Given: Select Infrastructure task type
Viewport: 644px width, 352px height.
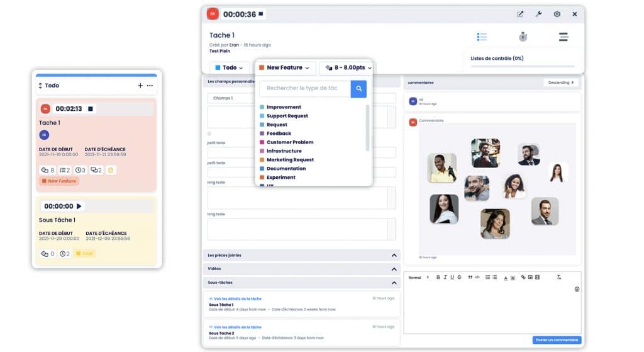Looking at the screenshot, I should click(281, 151).
